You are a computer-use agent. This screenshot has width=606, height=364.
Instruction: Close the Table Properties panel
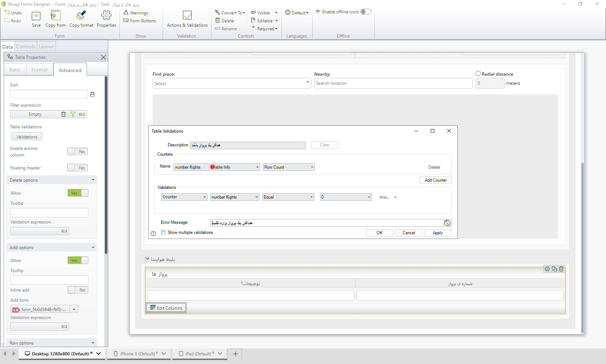[x=104, y=57]
